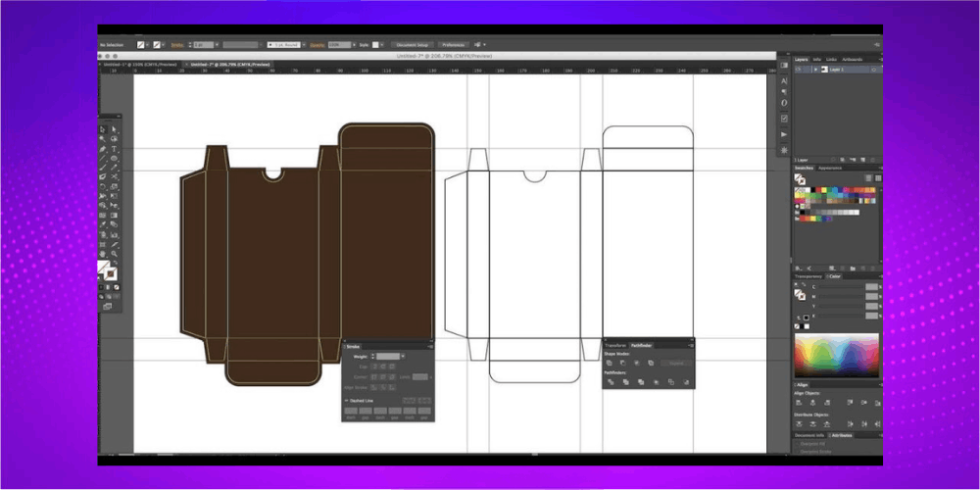The width and height of the screenshot is (980, 490).
Task: Click the Layer 1 target circle
Action: coord(874,70)
